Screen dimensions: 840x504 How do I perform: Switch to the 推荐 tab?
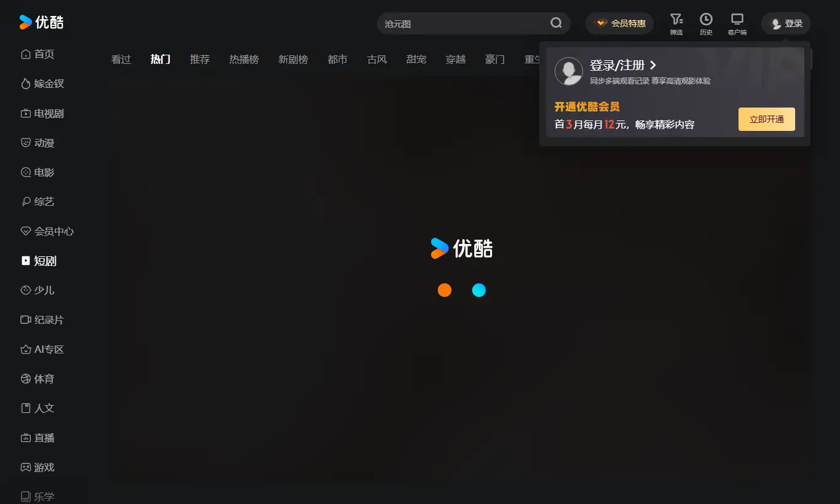click(x=200, y=60)
